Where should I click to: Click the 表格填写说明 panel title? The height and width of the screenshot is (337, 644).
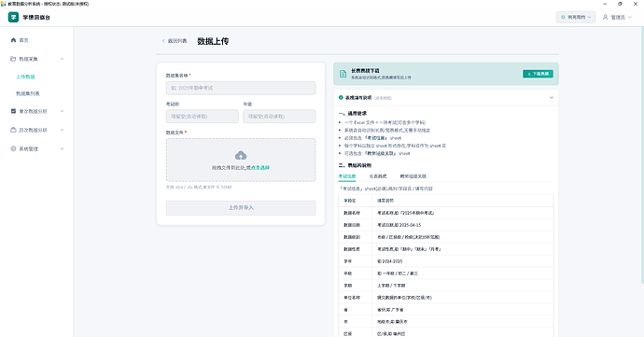tap(358, 98)
